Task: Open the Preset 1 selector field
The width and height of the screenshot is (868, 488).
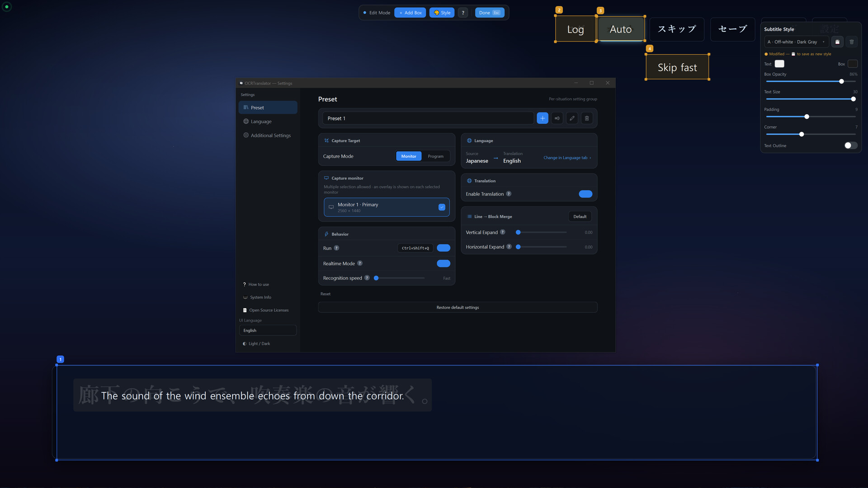Action: [428, 118]
